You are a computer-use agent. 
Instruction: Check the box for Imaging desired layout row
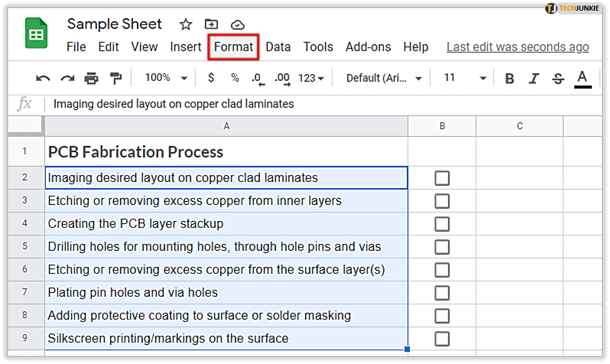coord(442,178)
